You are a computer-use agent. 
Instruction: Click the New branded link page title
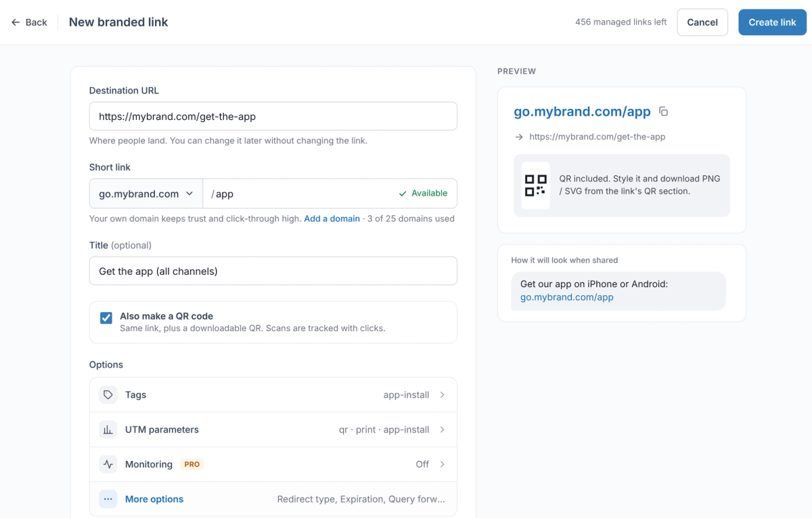pyautogui.click(x=118, y=22)
